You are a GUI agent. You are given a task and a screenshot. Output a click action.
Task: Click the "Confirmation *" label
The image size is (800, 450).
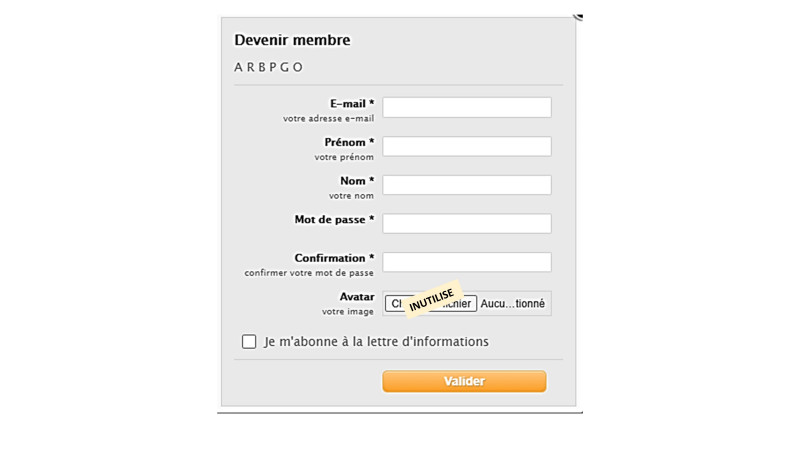pos(334,258)
